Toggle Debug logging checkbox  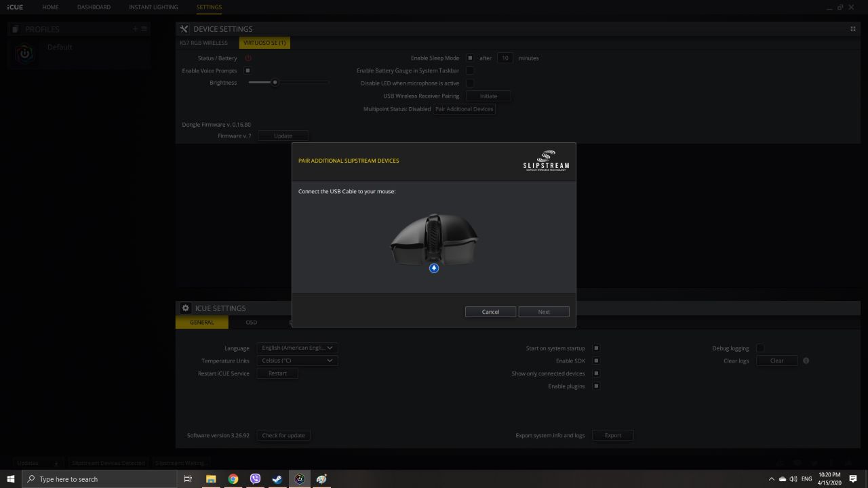(x=760, y=348)
